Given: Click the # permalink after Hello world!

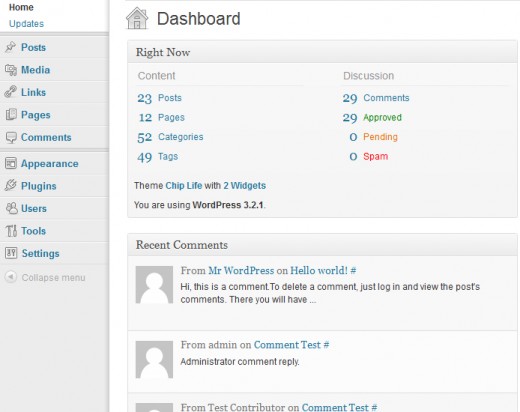Looking at the screenshot, I should [x=353, y=270].
